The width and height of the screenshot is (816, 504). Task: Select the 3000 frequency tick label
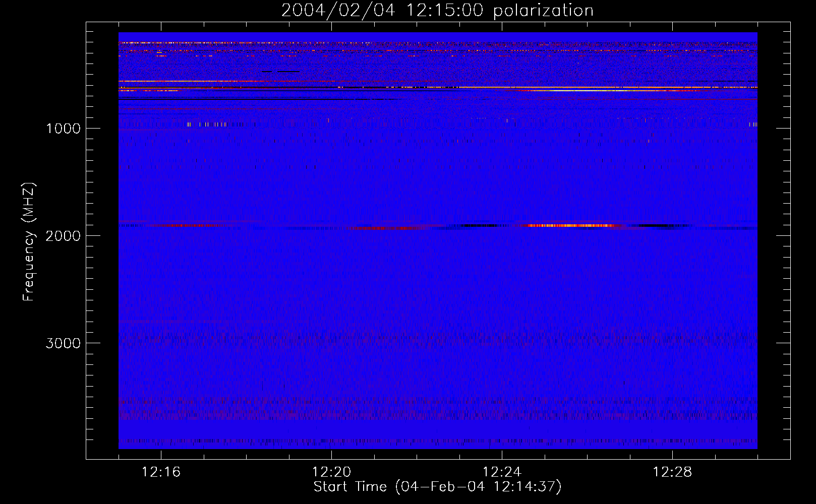click(63, 343)
